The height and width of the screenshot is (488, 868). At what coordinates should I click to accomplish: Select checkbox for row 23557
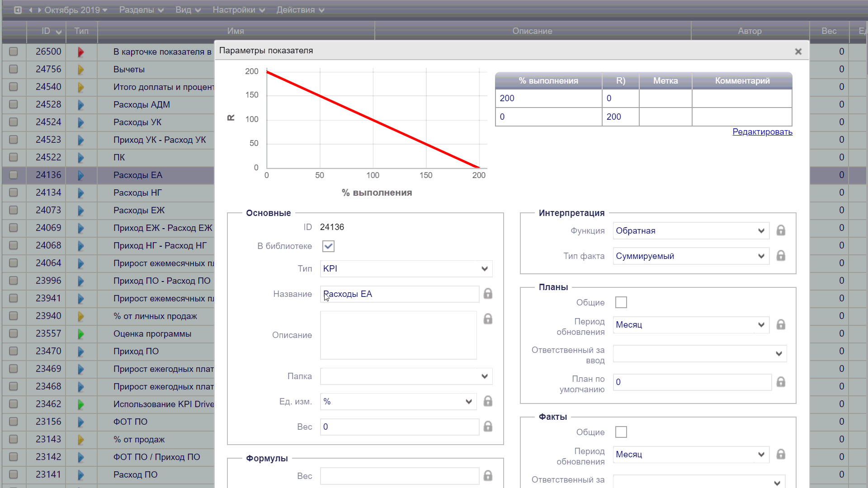14,333
